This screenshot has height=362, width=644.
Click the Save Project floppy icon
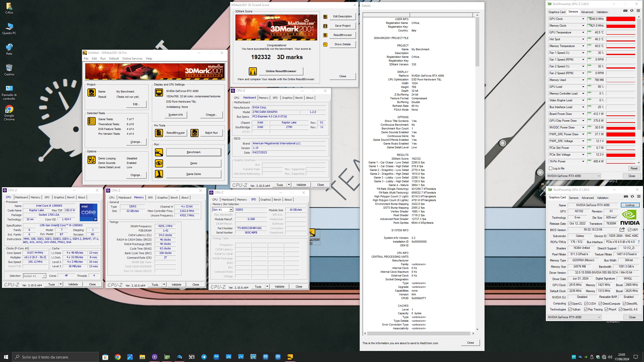tap(325, 26)
